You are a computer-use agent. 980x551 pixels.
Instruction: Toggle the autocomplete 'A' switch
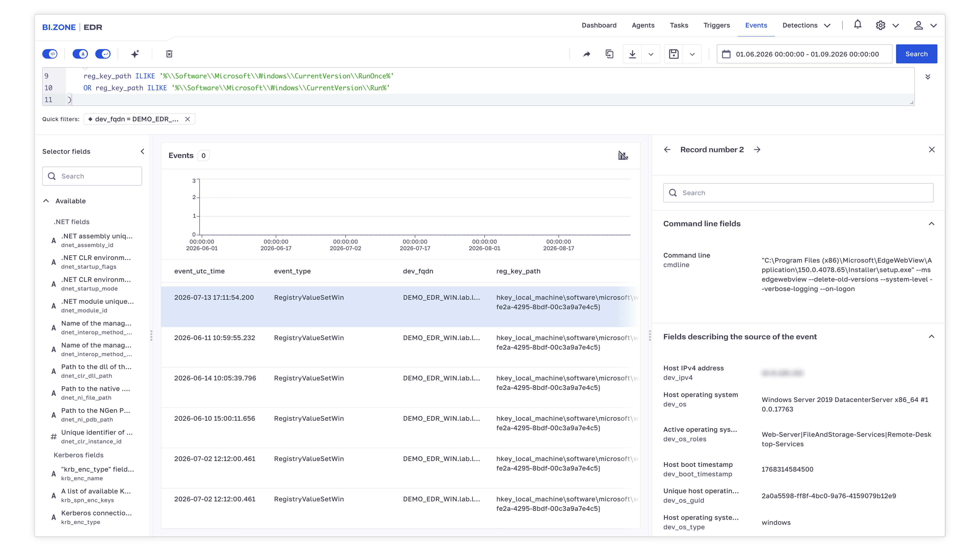click(80, 54)
